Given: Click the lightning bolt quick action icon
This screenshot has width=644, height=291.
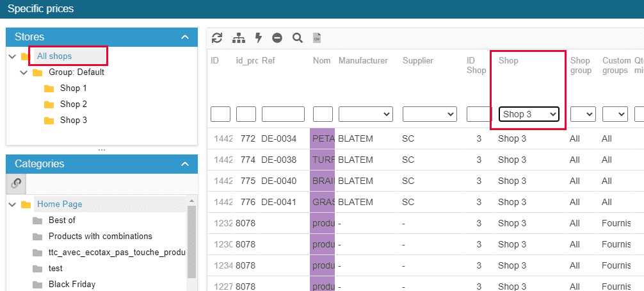Looking at the screenshot, I should (x=259, y=38).
